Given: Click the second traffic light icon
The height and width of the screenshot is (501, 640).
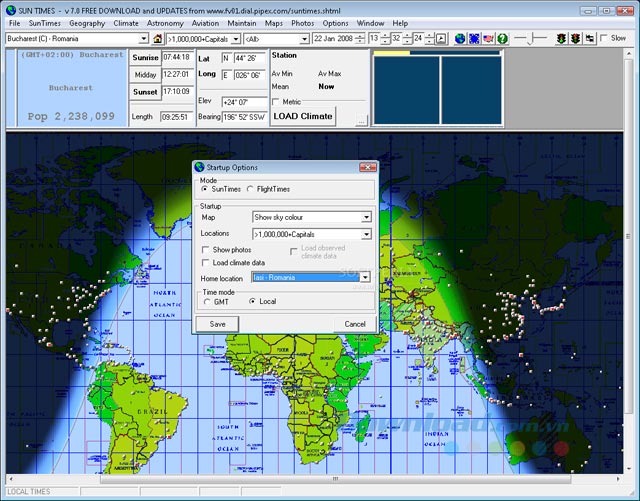Looking at the screenshot, I should pos(576,39).
